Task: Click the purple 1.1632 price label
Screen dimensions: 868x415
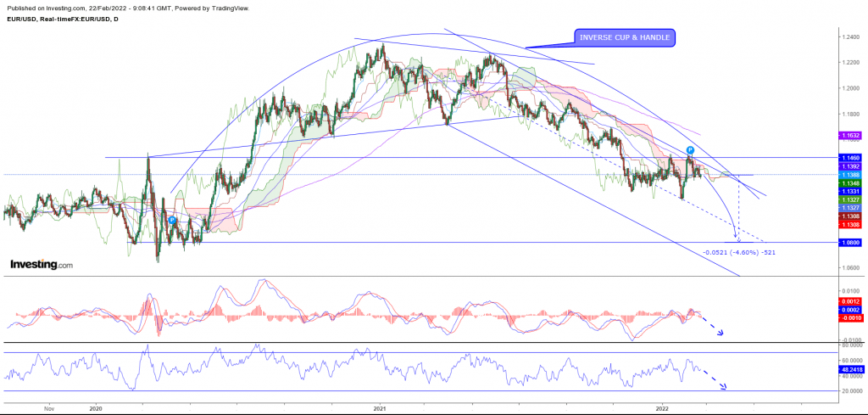Action: pyautogui.click(x=849, y=135)
